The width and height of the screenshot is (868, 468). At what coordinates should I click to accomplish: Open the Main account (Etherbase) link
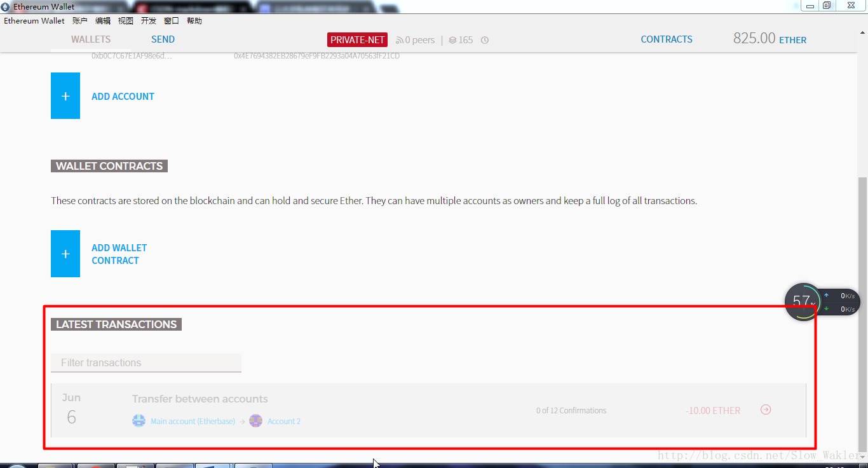193,421
